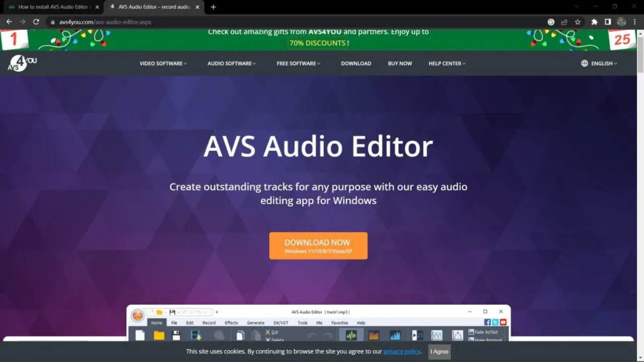Click the avs4you.com address bar
The height and width of the screenshot is (362, 644).
tap(297, 22)
